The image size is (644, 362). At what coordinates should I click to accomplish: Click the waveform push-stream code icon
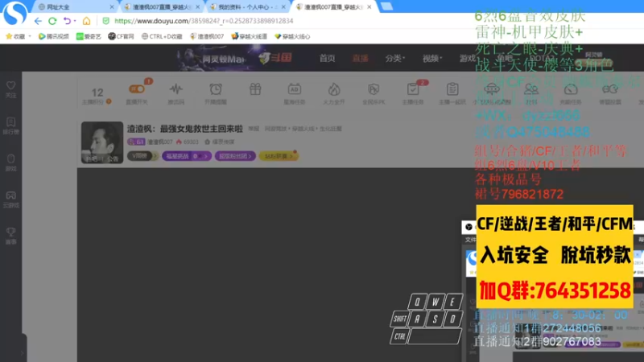click(175, 89)
